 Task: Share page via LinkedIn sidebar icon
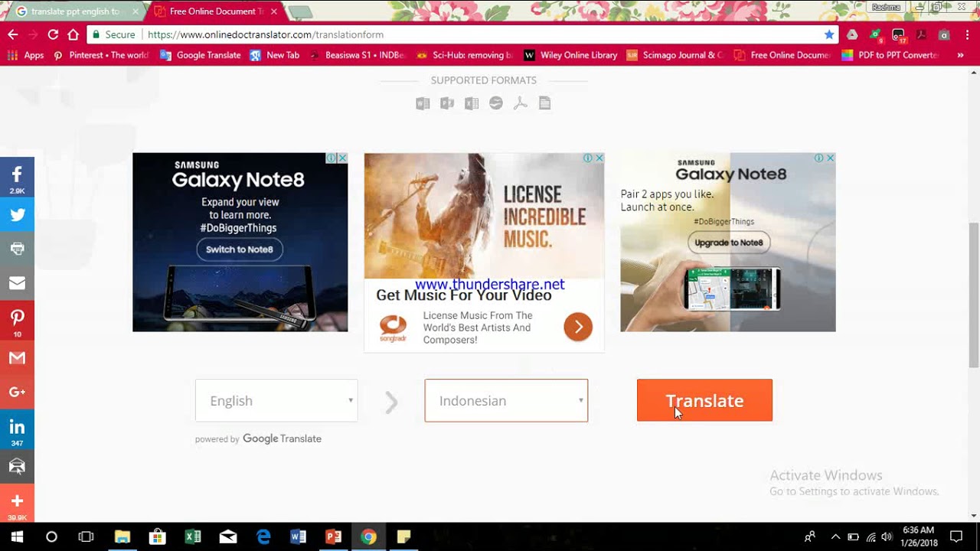pyautogui.click(x=17, y=429)
